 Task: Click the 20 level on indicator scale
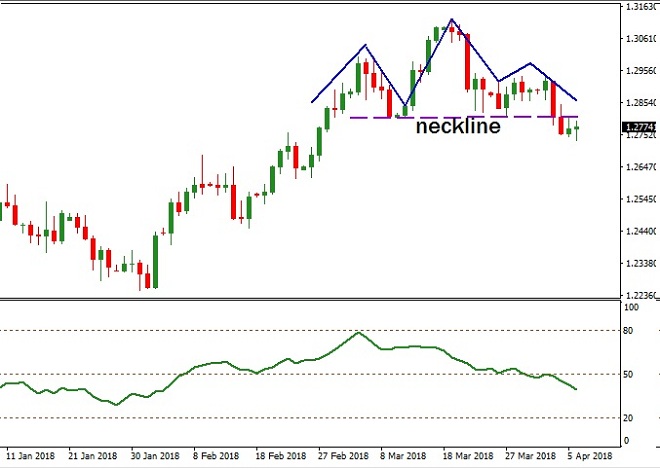coord(628,418)
